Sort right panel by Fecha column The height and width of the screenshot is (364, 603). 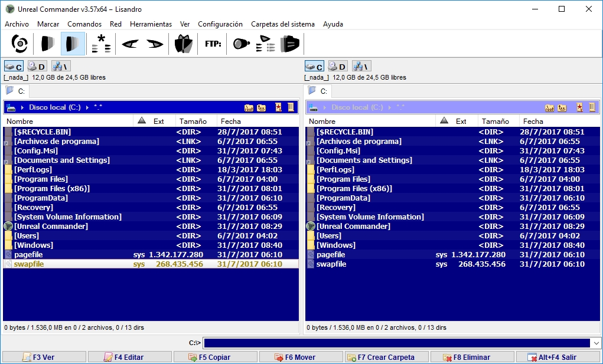pyautogui.click(x=559, y=122)
